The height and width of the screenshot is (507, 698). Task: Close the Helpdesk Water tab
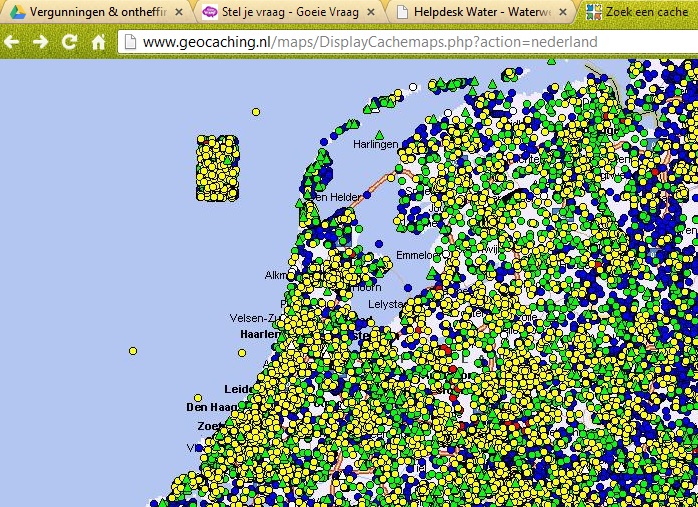(x=564, y=12)
